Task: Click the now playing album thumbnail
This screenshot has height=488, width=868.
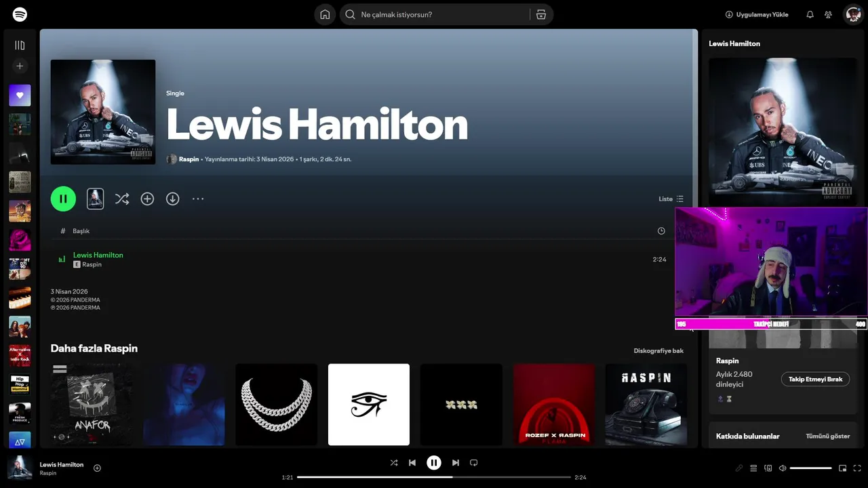Action: pyautogui.click(x=20, y=468)
